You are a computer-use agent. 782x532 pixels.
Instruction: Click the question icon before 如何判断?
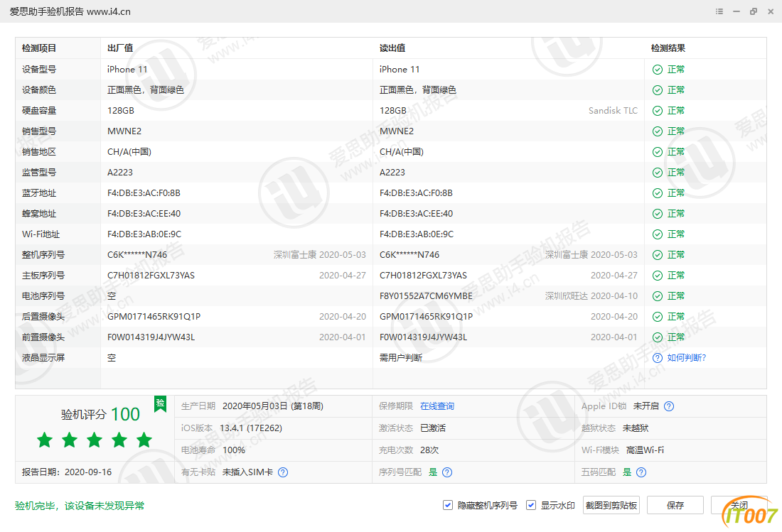click(658, 358)
